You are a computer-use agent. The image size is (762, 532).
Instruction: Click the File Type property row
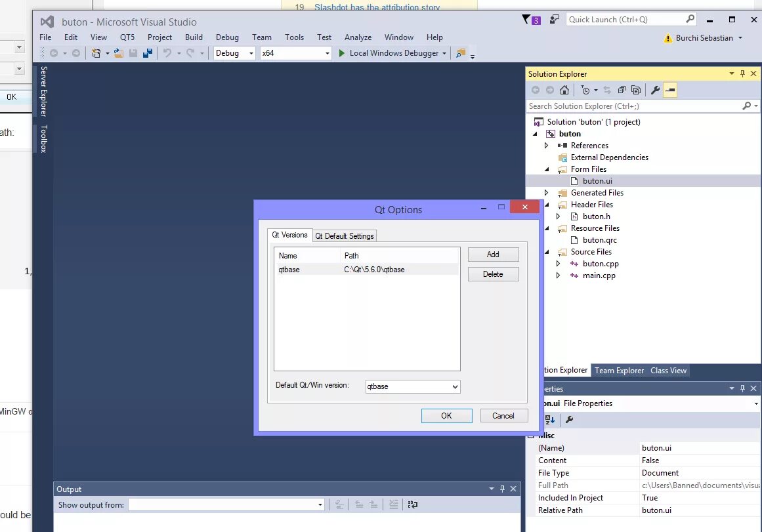tap(648, 473)
